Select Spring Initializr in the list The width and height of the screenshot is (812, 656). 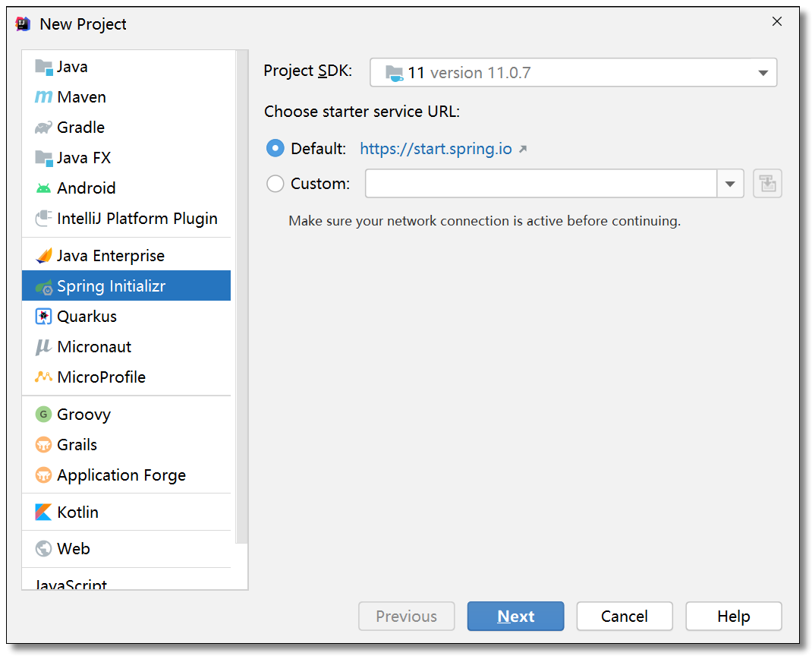[x=111, y=286]
